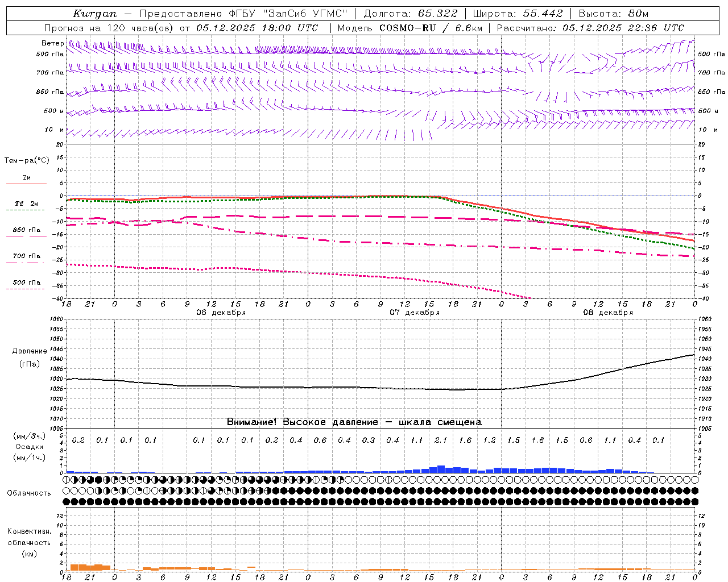Click the black pressure curve line
Viewport: 728px width, 582px height.
pyautogui.click(x=380, y=388)
